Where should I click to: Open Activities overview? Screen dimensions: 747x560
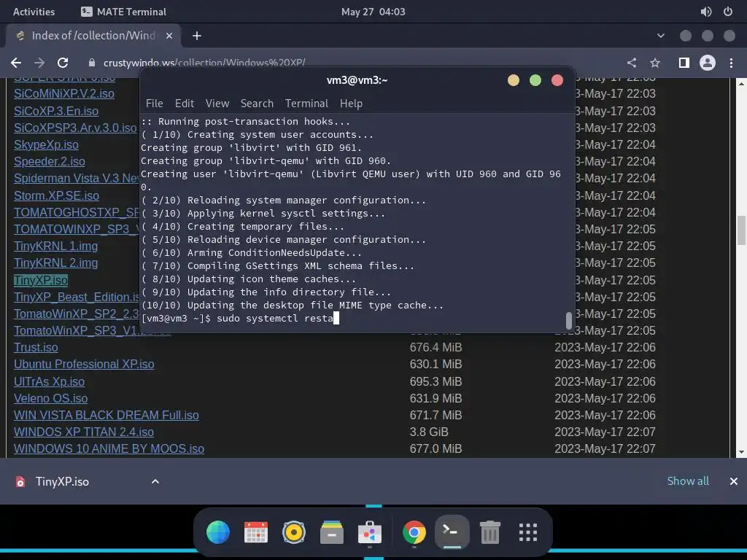pyautogui.click(x=34, y=12)
